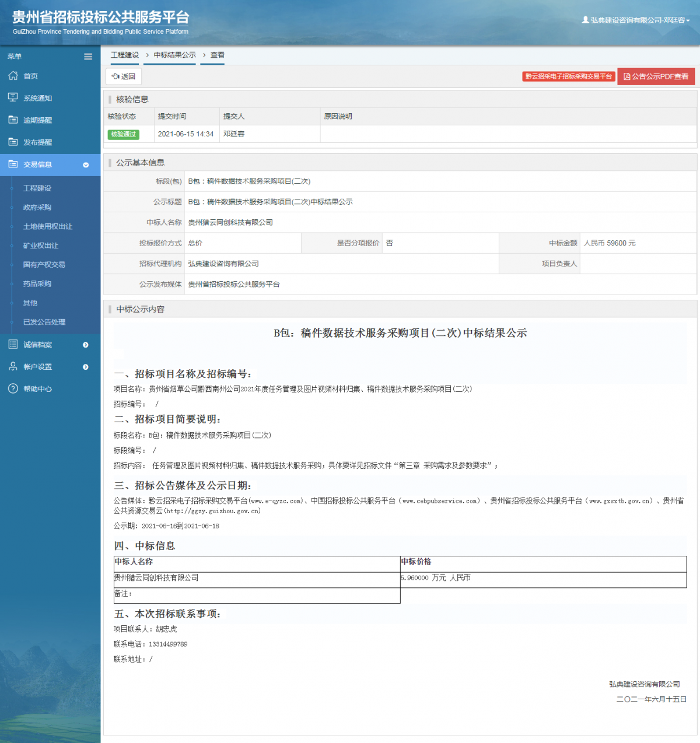Select 工程建设 in sidebar submenu
Image resolution: width=700 pixels, height=743 pixels.
[37, 188]
